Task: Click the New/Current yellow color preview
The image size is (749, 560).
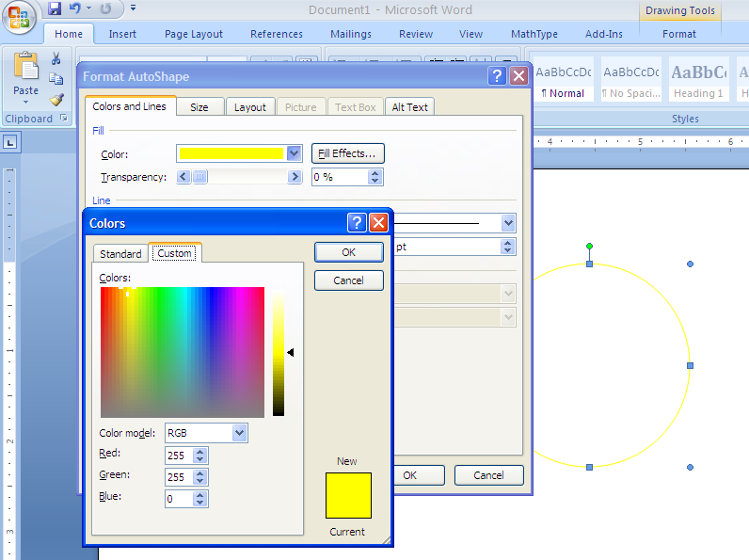Action: pyautogui.click(x=348, y=495)
